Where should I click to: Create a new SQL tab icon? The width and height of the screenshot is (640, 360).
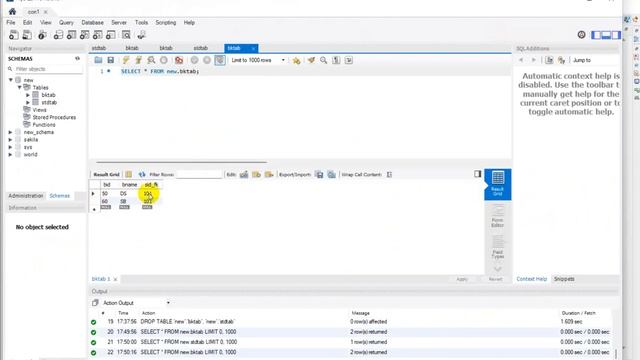(13, 35)
